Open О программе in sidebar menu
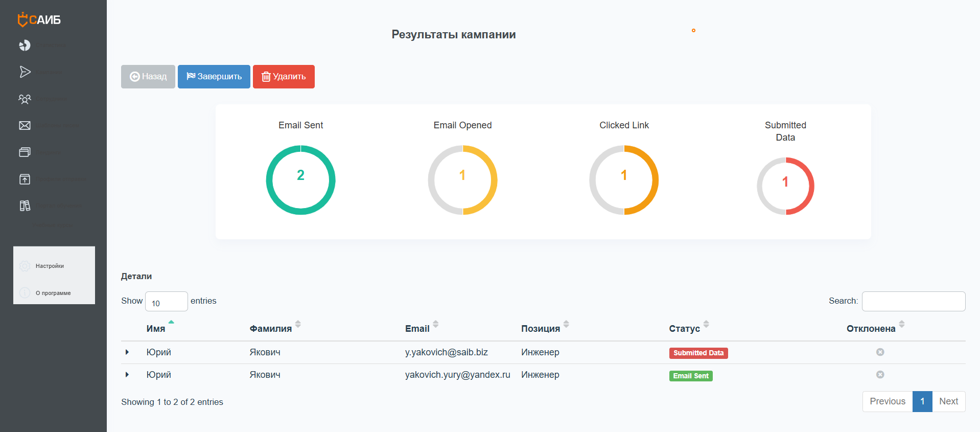This screenshot has width=980, height=432. (x=53, y=293)
